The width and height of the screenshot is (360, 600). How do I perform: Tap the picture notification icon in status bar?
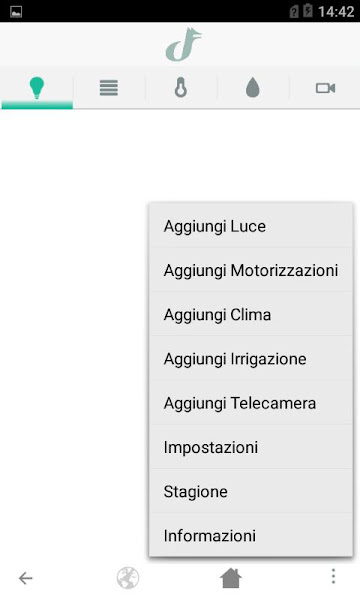[x=16, y=12]
